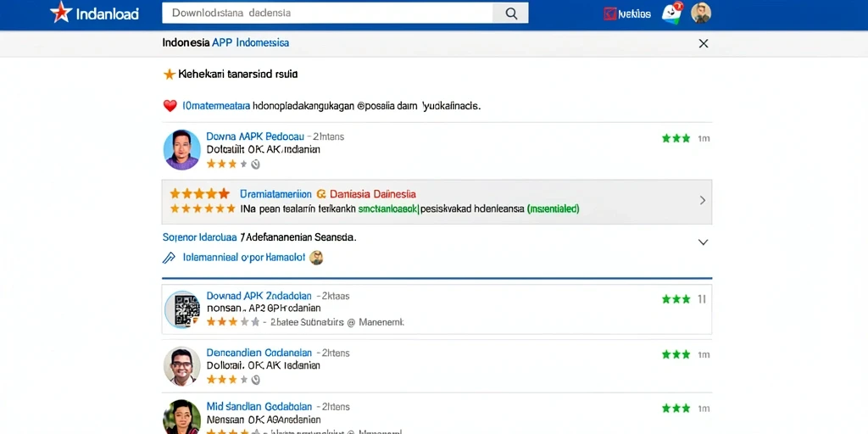Open the 10matermeatara link text
Screen dimensions: 868x434
216,106
